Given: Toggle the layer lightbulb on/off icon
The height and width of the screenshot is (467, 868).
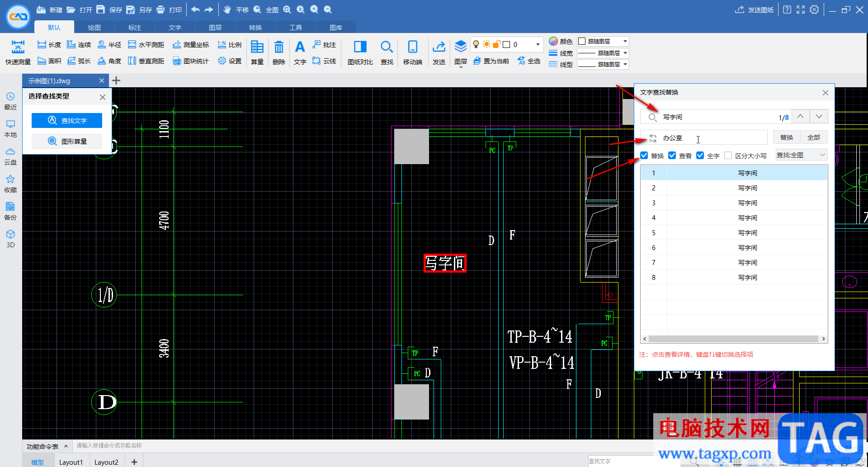Looking at the screenshot, I should click(x=476, y=44).
